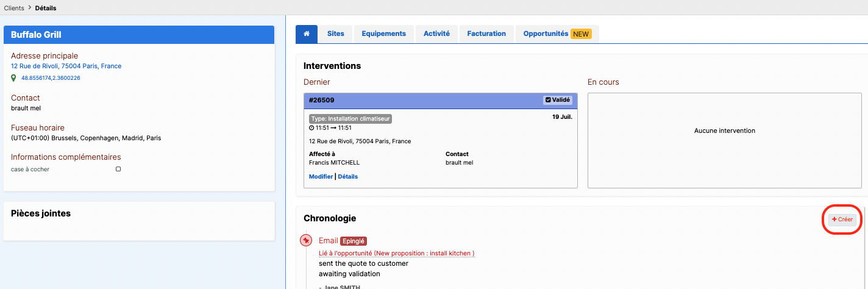Open the Equipements tab

384,34
